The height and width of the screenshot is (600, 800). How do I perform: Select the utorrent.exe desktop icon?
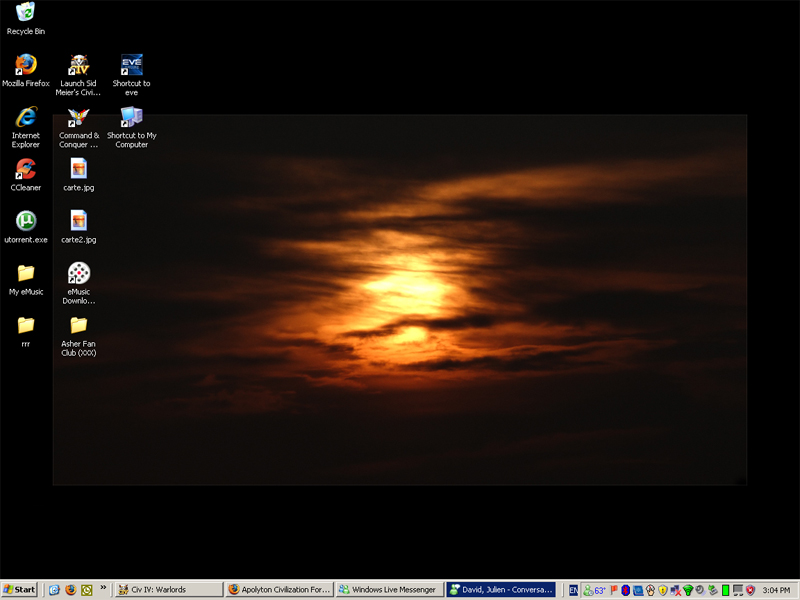click(x=26, y=221)
